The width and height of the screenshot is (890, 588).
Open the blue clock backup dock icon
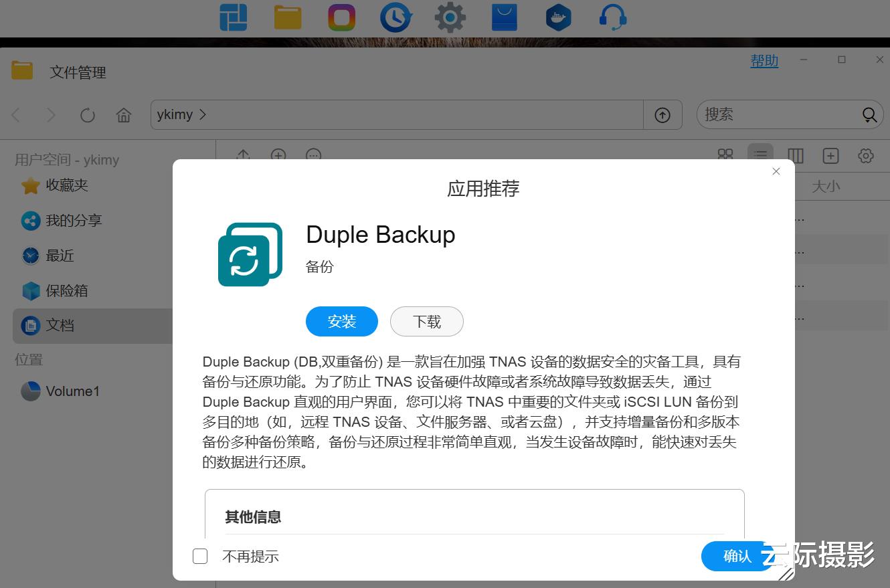pyautogui.click(x=395, y=17)
